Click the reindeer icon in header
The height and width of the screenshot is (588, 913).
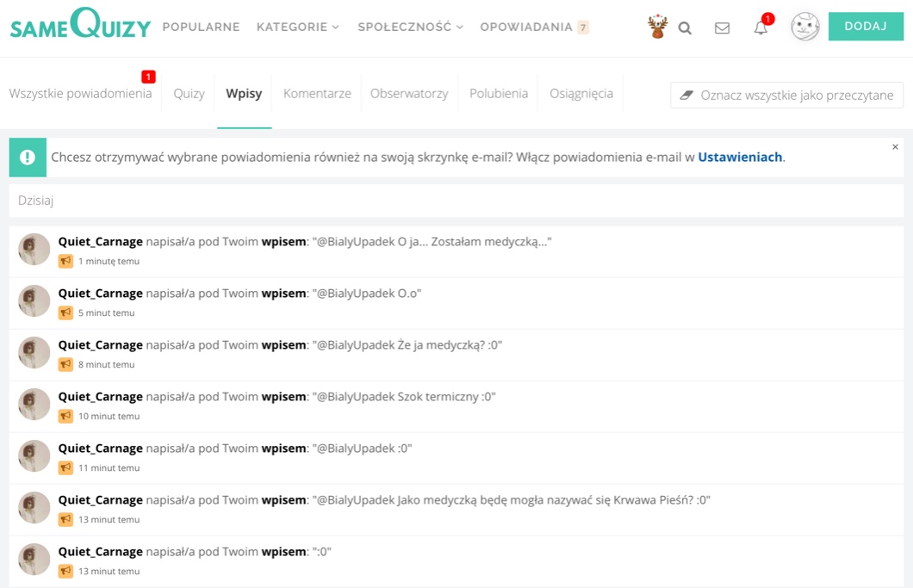tap(658, 27)
